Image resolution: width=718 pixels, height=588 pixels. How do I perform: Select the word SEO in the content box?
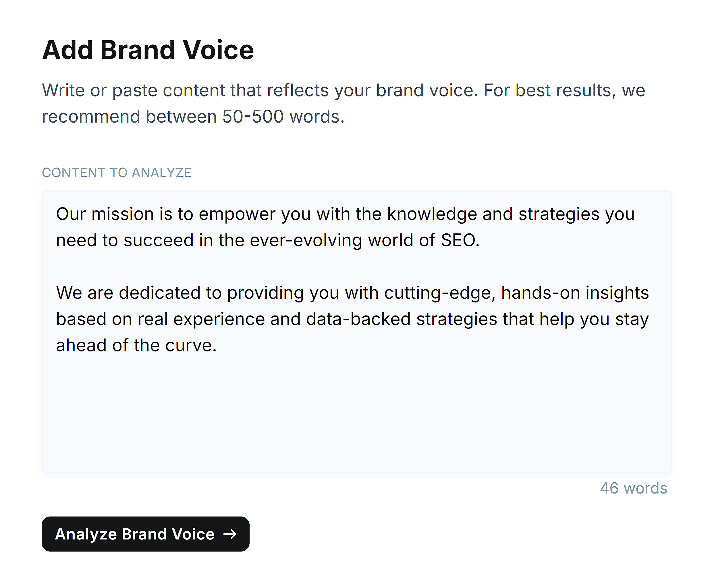point(462,240)
